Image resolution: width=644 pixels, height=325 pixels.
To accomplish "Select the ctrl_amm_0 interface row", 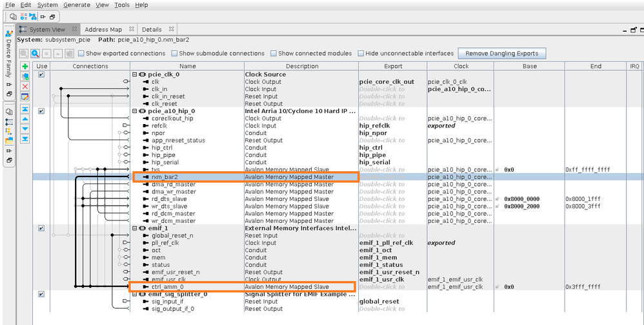I will [167, 286].
